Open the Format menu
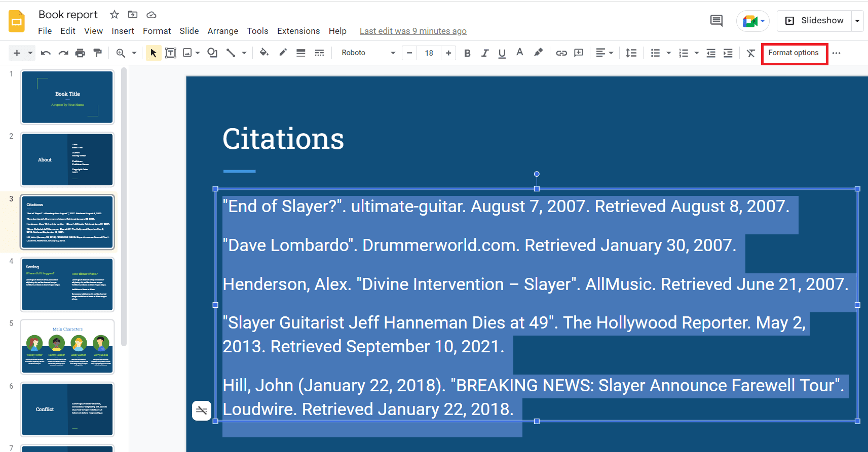The width and height of the screenshot is (868, 452). click(x=157, y=31)
